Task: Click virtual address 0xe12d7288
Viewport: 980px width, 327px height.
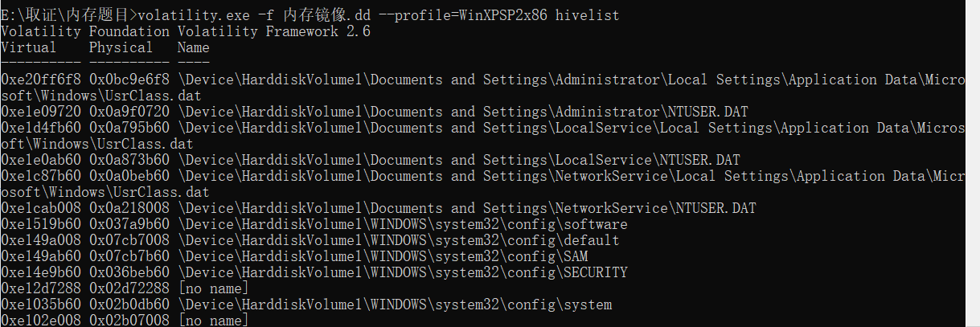Action: click(x=41, y=288)
